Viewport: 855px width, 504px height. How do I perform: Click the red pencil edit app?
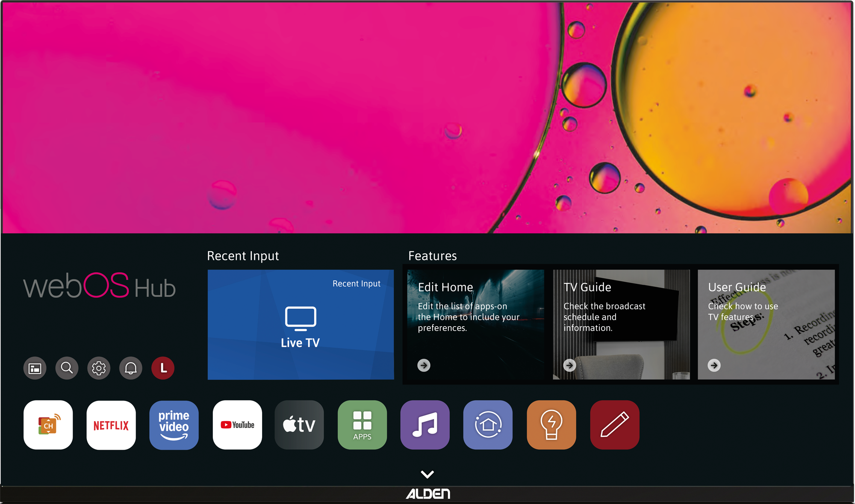614,425
